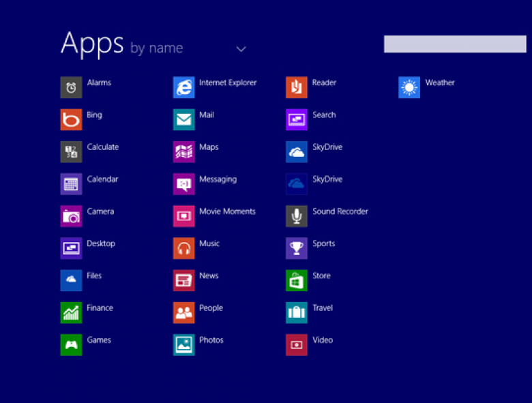Focus the apps search box
Image resolution: width=532 pixels, height=403 pixels.
coord(455,44)
